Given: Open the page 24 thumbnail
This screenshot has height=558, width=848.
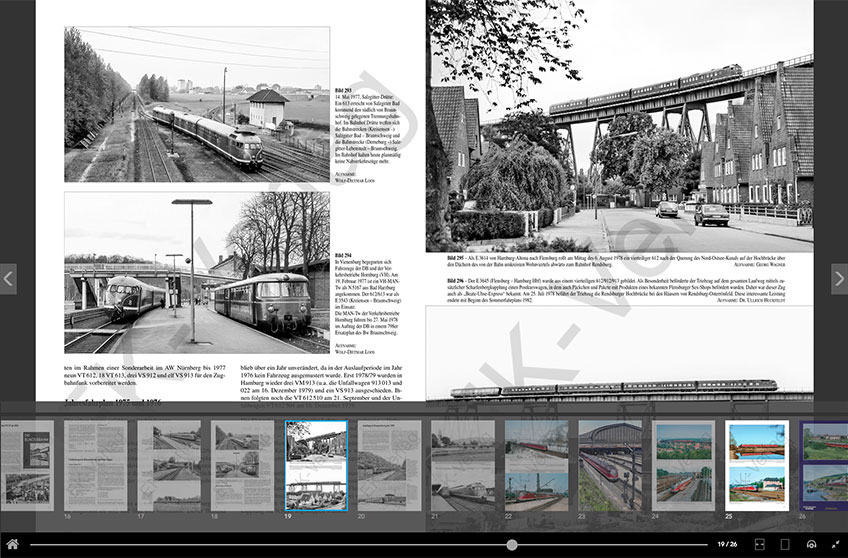Looking at the screenshot, I should coord(684,466).
